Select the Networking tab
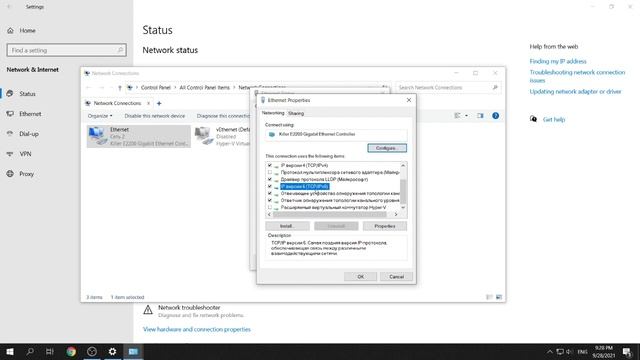Viewport: 640px width, 360px height. (x=273, y=113)
